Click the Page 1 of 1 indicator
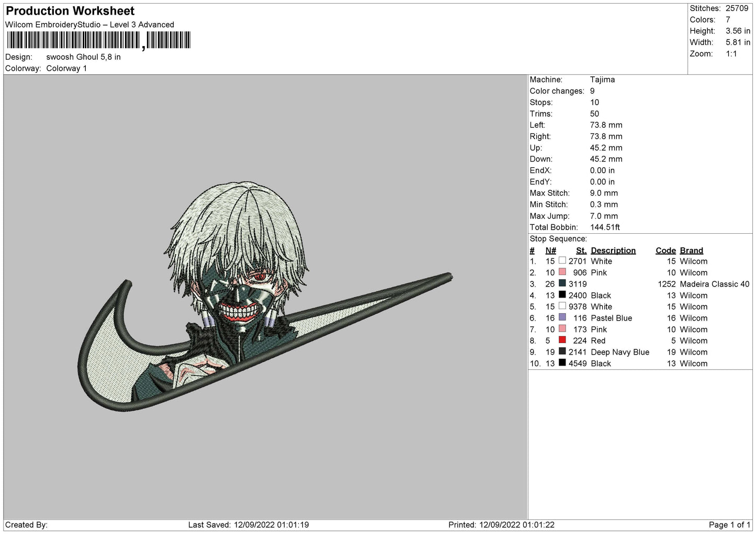This screenshot has height=534, width=756. pos(729,525)
